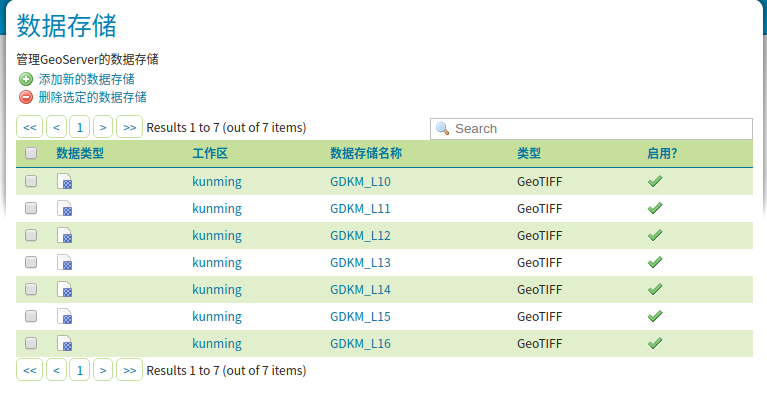The height and width of the screenshot is (398, 767).
Task: Click the 删除选定的数据存储 link
Action: (92, 97)
